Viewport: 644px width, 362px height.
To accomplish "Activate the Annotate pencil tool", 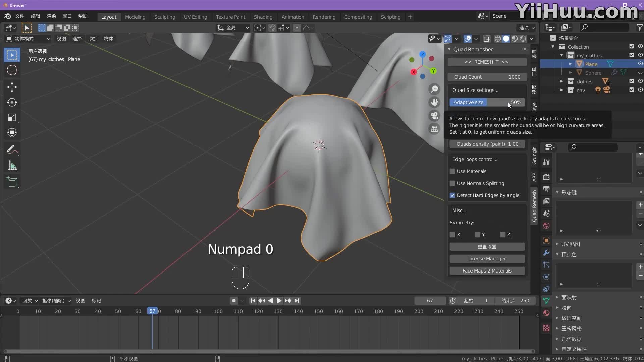I will 11,149.
